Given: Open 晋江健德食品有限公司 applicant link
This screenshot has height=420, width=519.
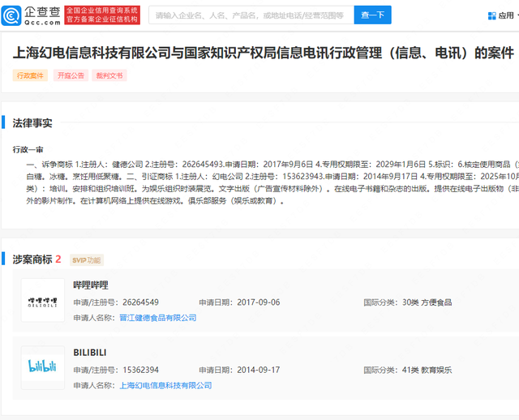Looking at the screenshot, I should 158,318.
